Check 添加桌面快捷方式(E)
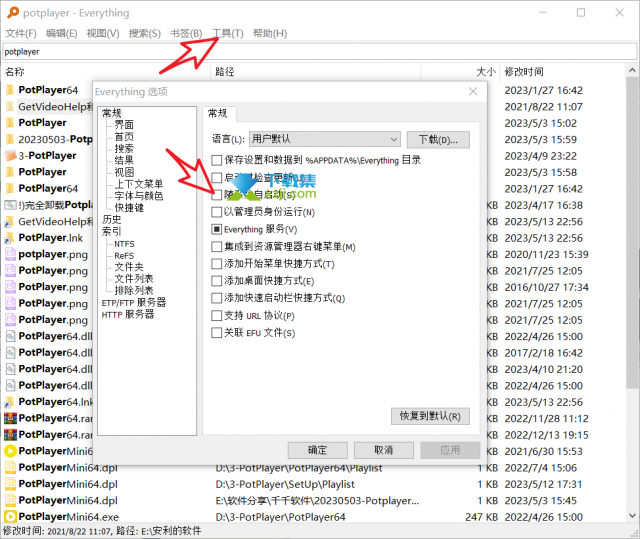The height and width of the screenshot is (539, 640). 216,281
